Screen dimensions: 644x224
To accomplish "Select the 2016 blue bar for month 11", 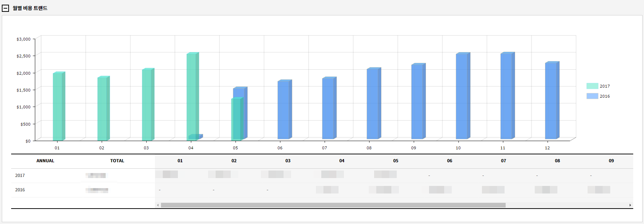I will [506, 96].
